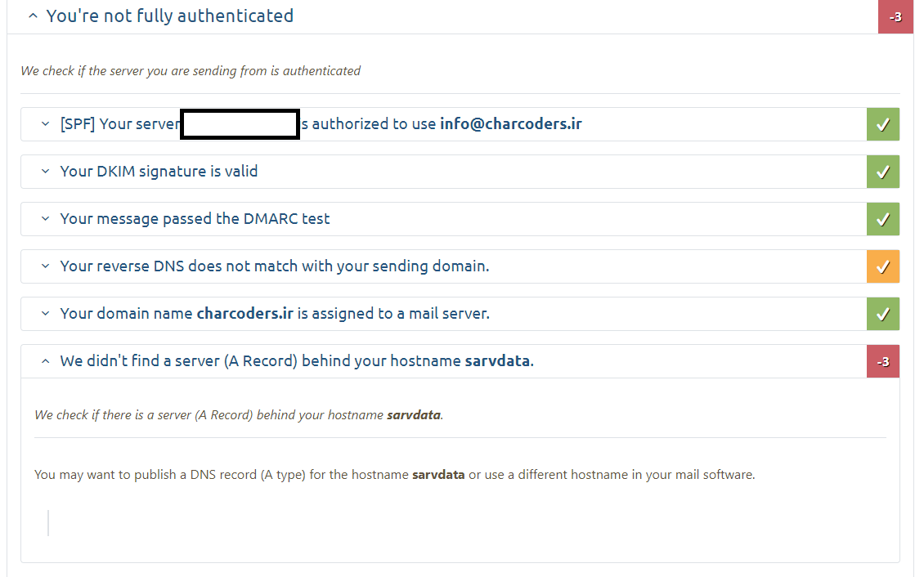Click the green checkmark beside DKIM signature

pos(883,172)
